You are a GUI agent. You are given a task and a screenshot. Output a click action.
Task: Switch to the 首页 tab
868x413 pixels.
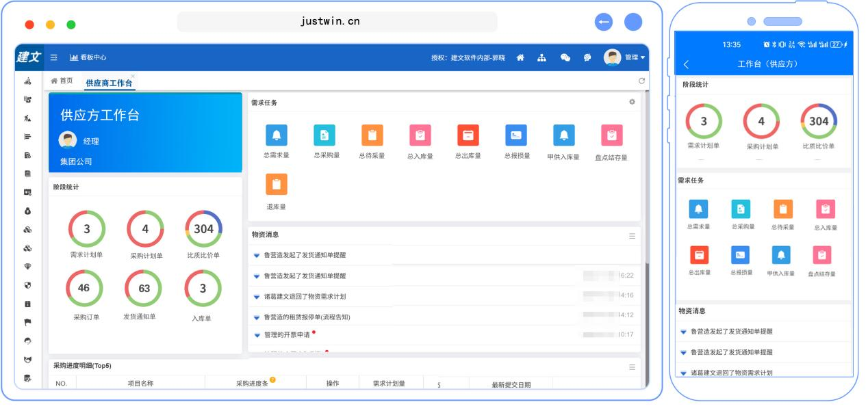click(62, 81)
